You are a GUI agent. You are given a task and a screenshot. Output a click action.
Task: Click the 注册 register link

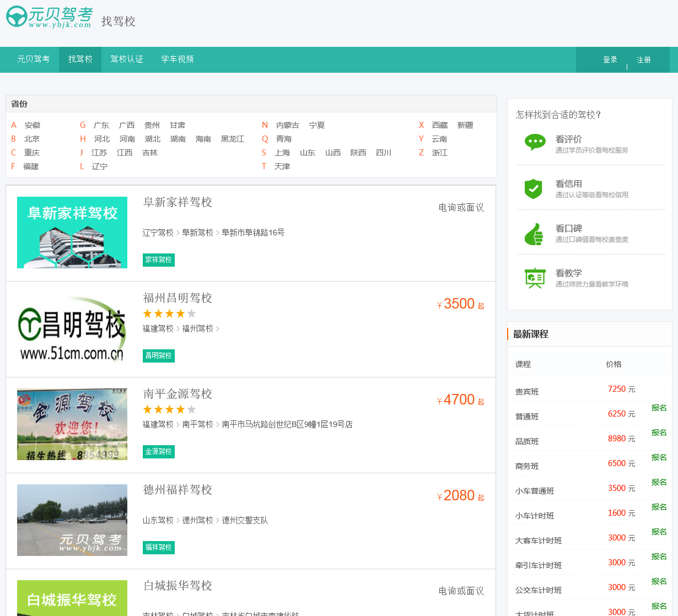[644, 60]
